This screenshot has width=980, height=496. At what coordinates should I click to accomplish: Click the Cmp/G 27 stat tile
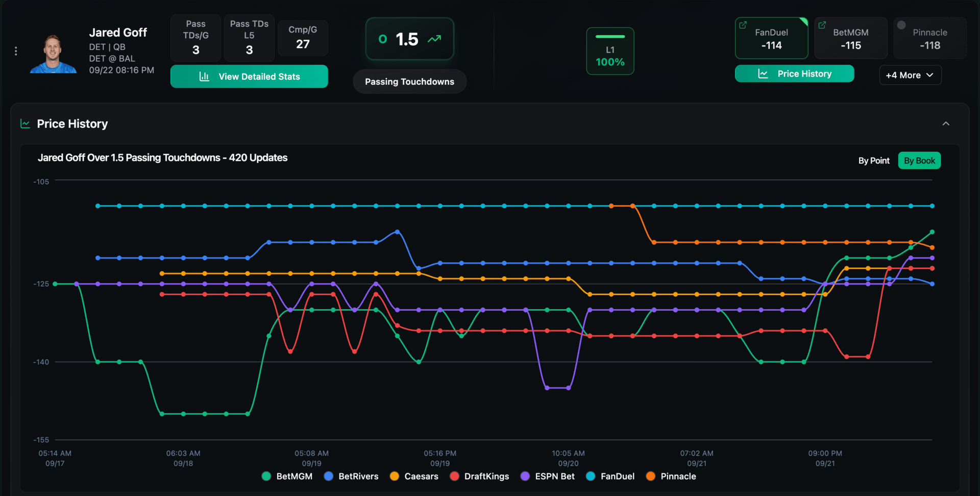tap(303, 38)
